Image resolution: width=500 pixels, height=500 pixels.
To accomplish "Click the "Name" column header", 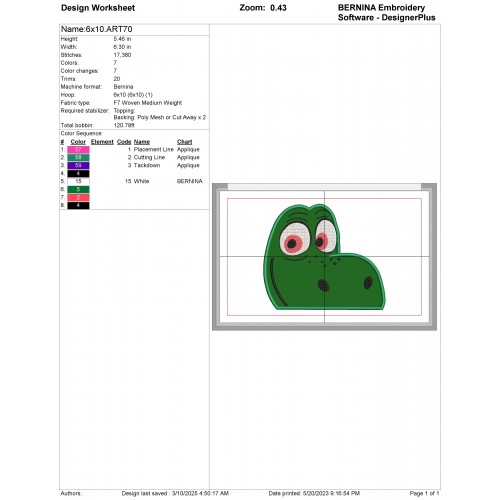I will (x=142, y=142).
